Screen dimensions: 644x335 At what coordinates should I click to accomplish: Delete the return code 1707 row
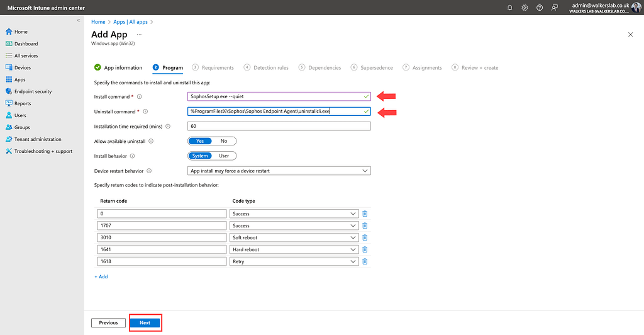(365, 225)
